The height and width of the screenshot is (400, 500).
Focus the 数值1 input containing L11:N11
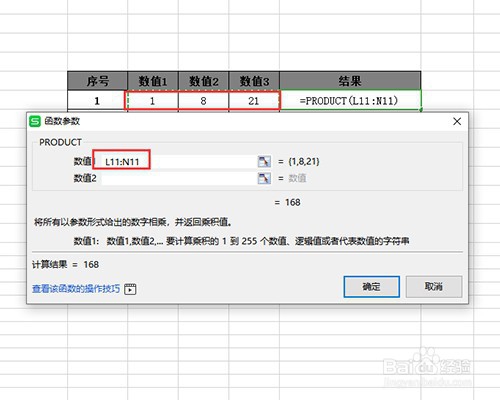tap(179, 162)
